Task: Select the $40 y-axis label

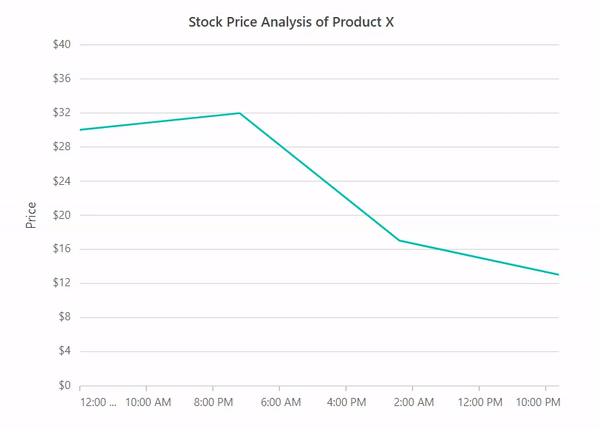Action: click(x=61, y=44)
